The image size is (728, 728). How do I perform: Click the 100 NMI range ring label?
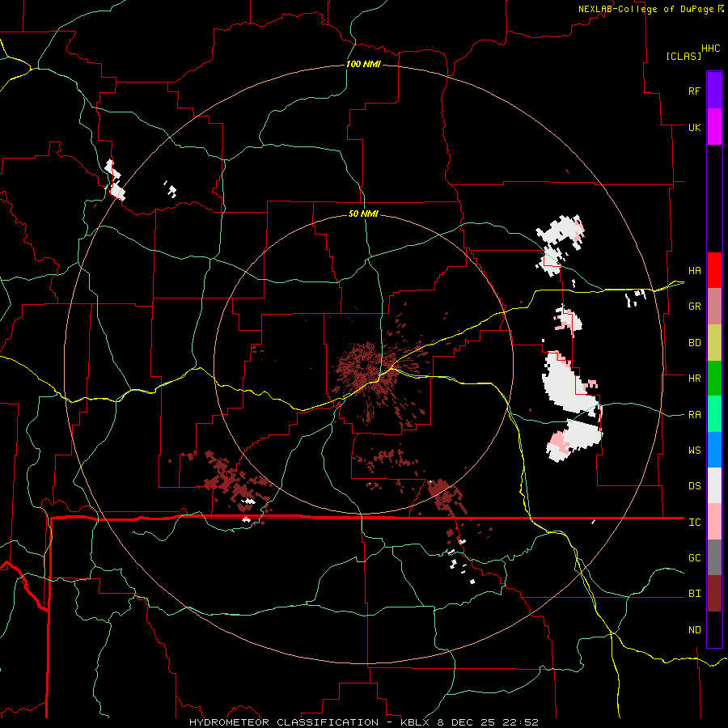pyautogui.click(x=363, y=64)
